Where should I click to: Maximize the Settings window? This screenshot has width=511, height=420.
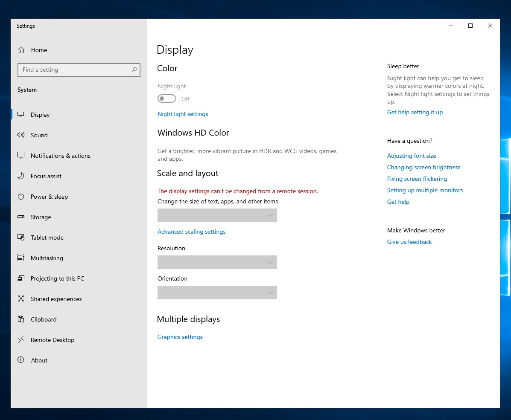pos(470,26)
